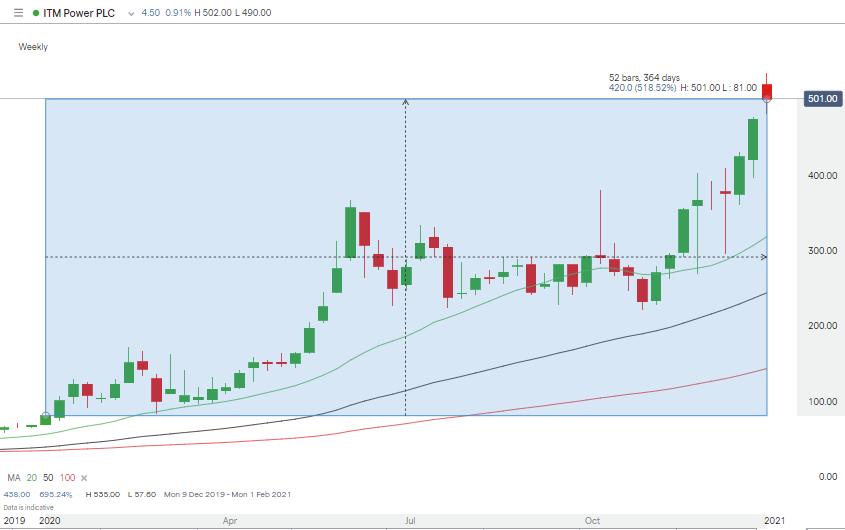The image size is (845, 530).
Task: Click the header L 490.00 value
Action: coord(253,13)
